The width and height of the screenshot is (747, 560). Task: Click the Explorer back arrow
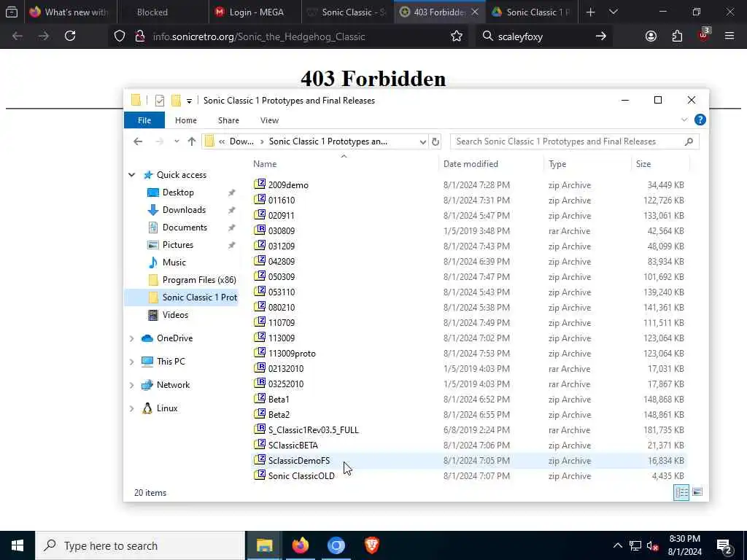point(138,141)
